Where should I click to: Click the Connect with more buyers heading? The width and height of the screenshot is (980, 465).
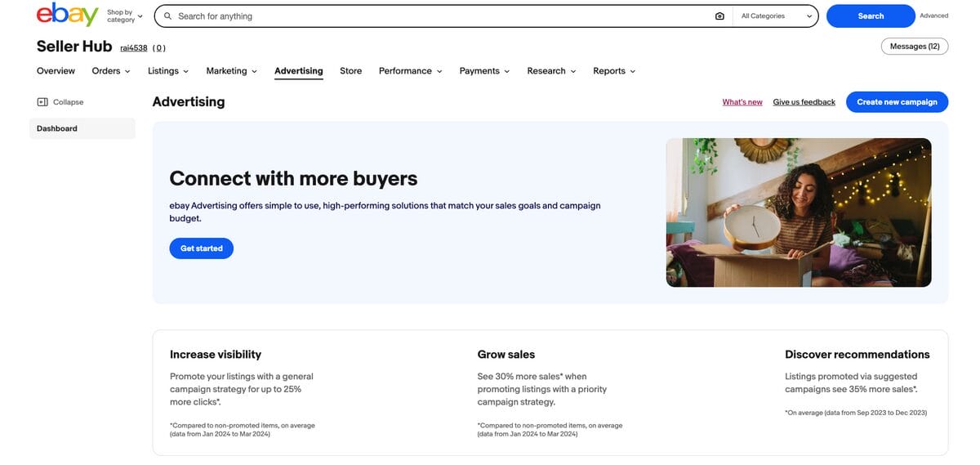pos(293,178)
